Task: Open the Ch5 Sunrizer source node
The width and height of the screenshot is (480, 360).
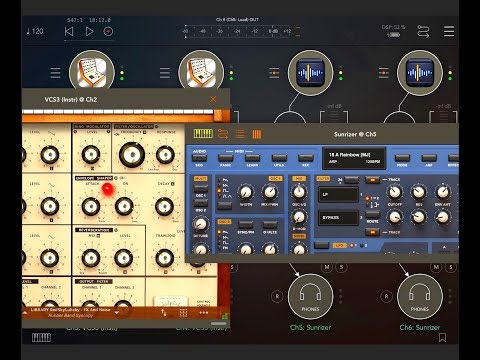Action: pyautogui.click(x=310, y=73)
